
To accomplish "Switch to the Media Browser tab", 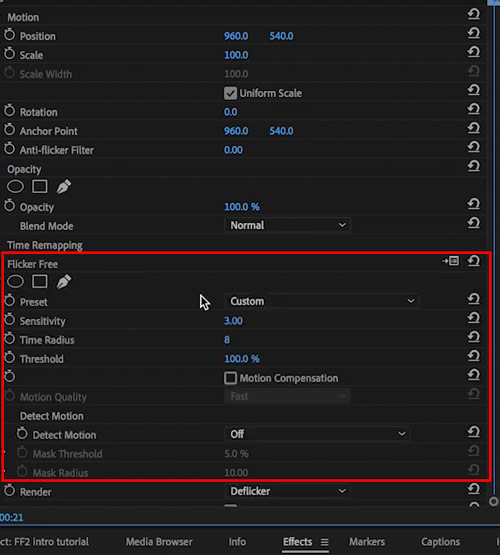I will pos(159,542).
